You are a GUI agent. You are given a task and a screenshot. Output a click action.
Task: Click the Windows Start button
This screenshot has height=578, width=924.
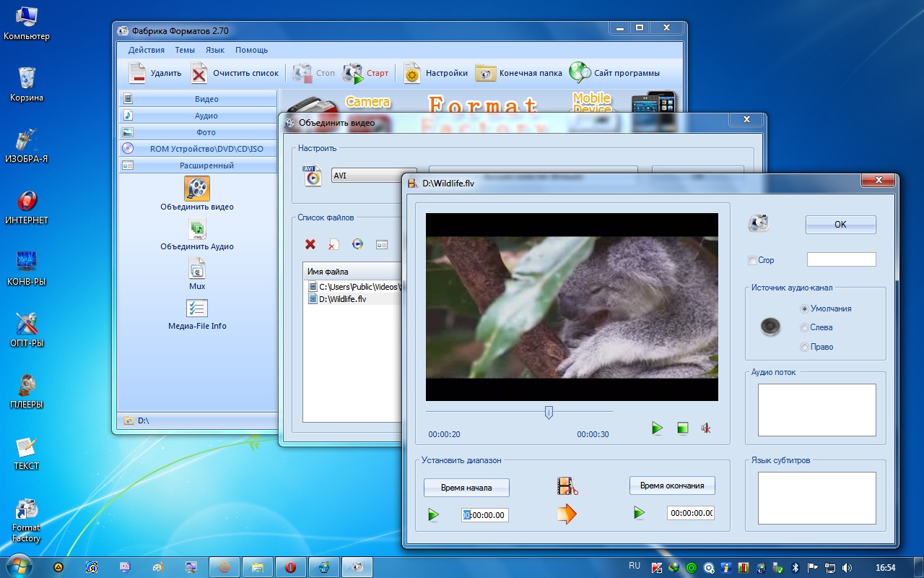pos(18,566)
